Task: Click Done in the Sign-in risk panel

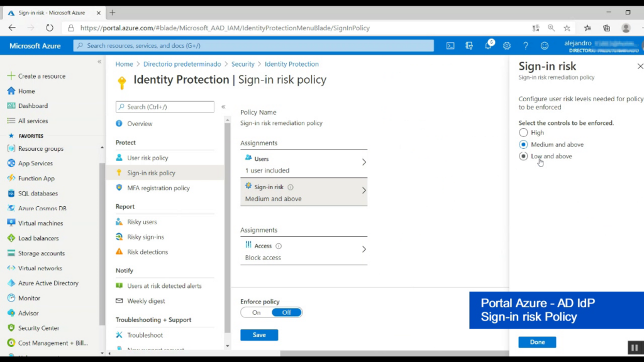Action: tap(537, 343)
